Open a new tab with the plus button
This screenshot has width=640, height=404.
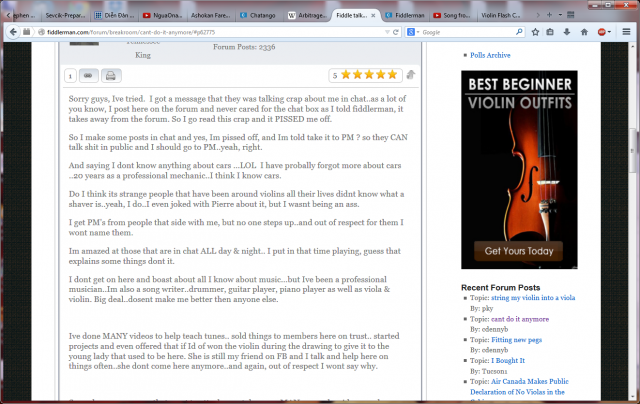pyautogui.click(x=549, y=15)
